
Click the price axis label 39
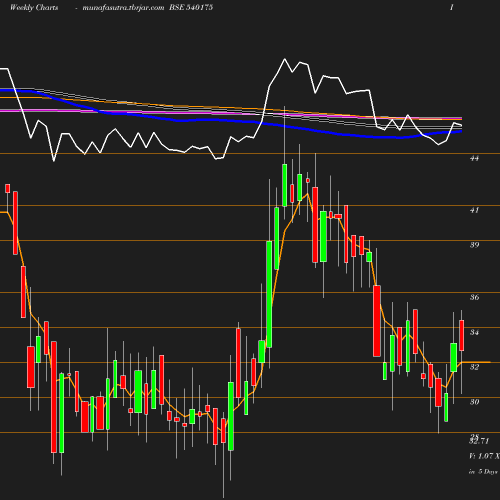[474, 245]
